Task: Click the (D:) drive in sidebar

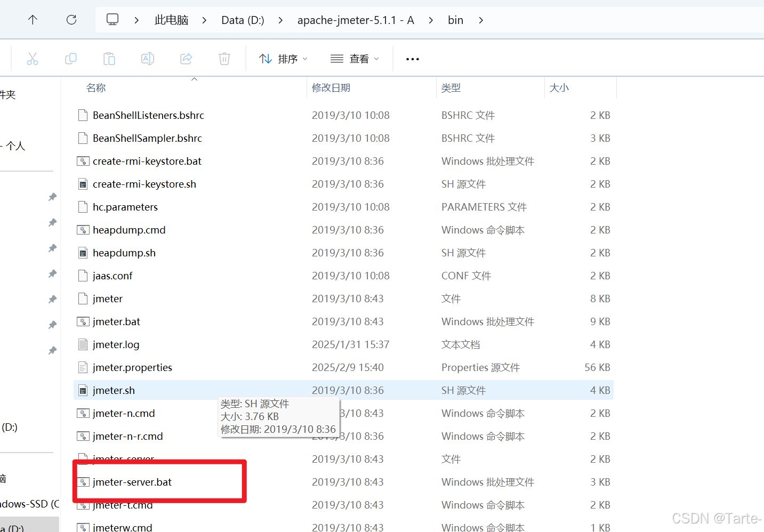Action: [x=10, y=427]
